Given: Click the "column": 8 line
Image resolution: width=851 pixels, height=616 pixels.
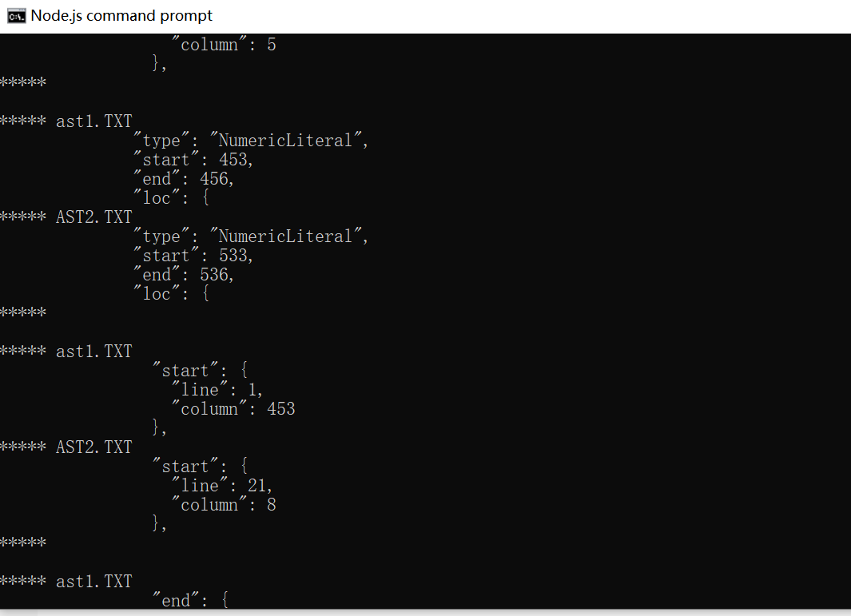Looking at the screenshot, I should [x=224, y=505].
